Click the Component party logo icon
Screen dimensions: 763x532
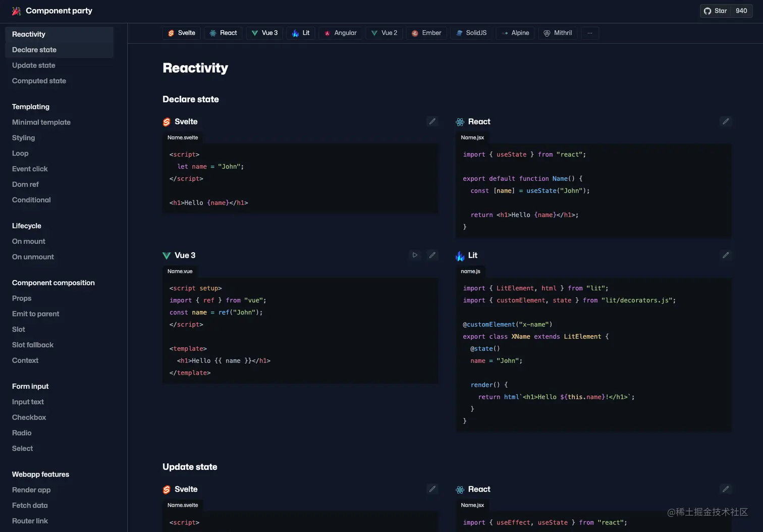17,11
